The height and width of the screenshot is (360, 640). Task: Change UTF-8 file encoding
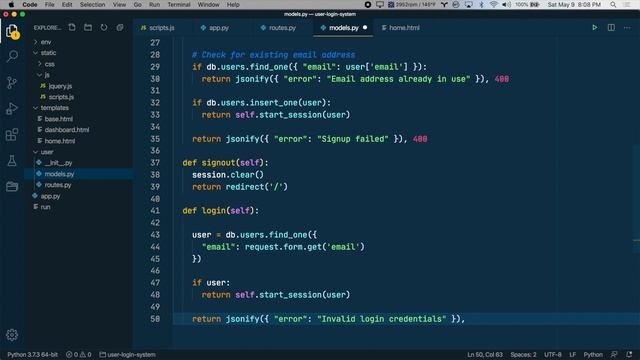(x=553, y=354)
